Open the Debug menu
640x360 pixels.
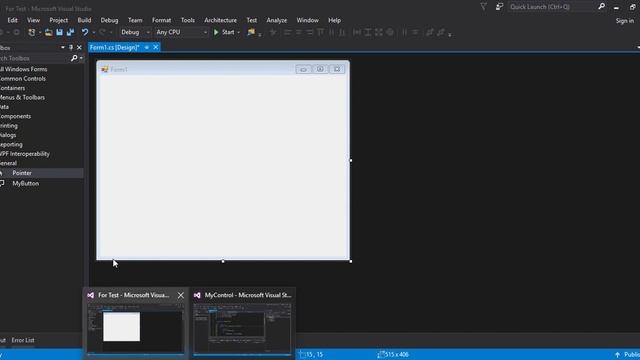(x=109, y=20)
